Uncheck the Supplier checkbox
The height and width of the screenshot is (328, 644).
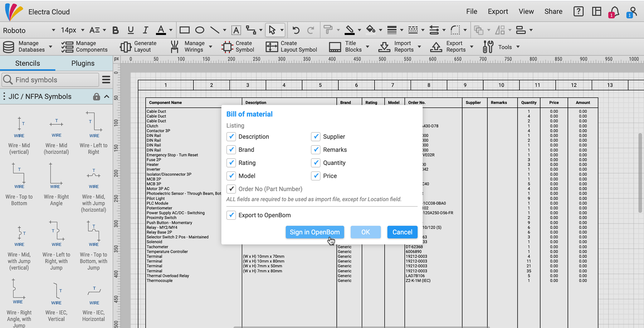[316, 137]
